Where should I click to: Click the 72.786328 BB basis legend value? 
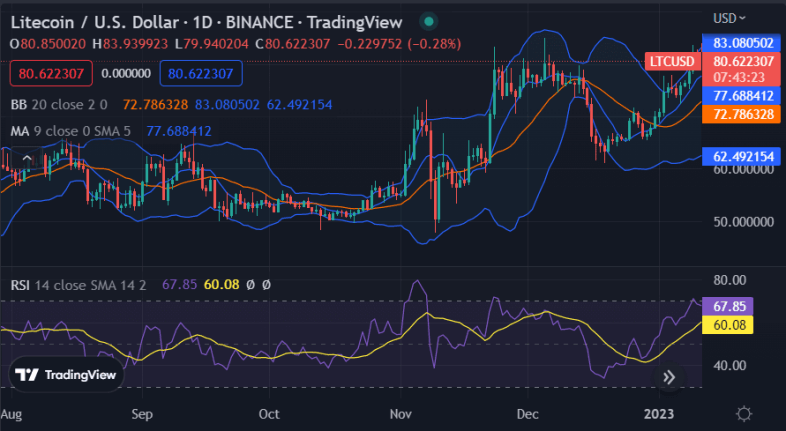pyautogui.click(x=155, y=105)
